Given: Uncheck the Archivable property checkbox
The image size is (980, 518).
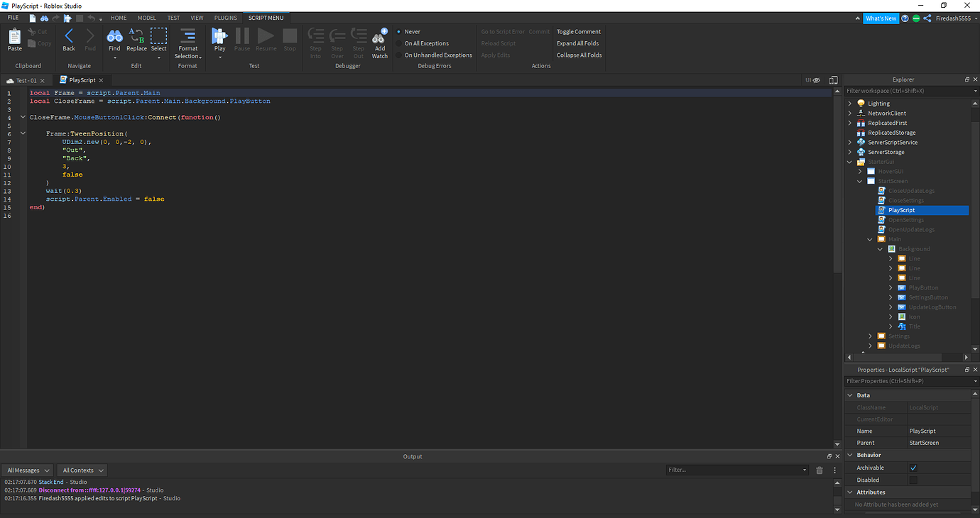Looking at the screenshot, I should (914, 467).
